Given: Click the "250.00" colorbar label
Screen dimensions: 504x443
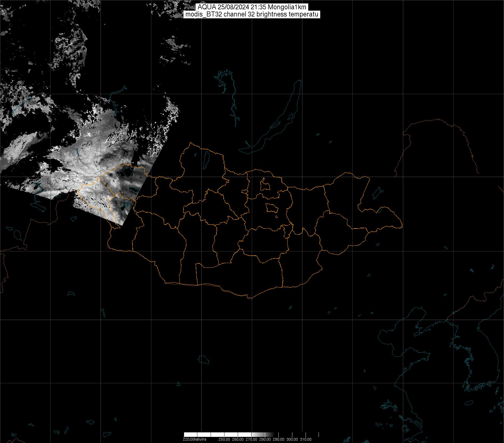Looking at the screenshot, I should point(225,439).
